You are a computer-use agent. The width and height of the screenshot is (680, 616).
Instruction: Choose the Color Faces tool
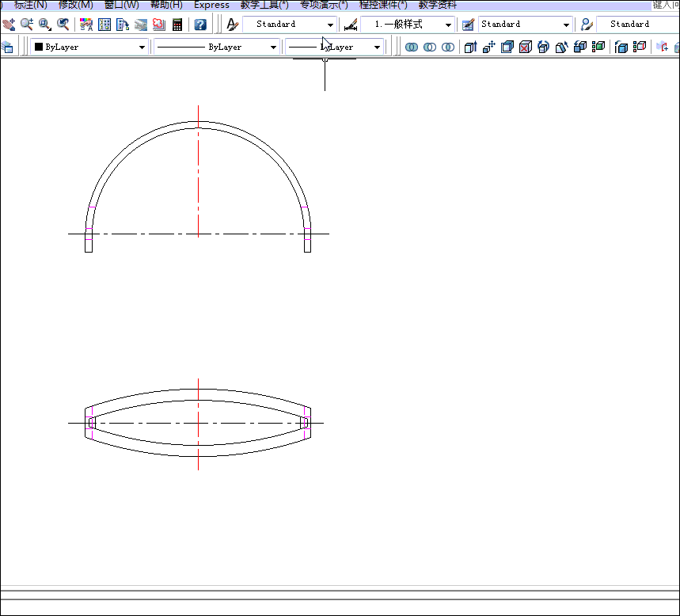[598, 47]
